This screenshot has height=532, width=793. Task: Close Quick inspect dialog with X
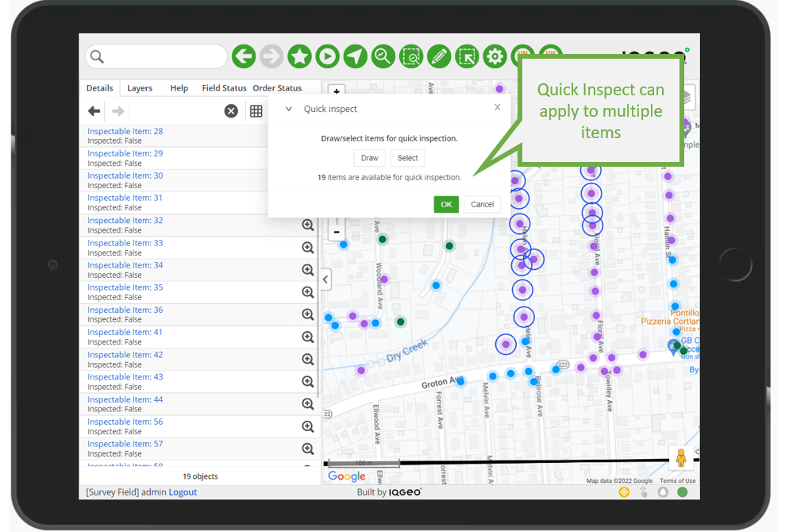(498, 107)
